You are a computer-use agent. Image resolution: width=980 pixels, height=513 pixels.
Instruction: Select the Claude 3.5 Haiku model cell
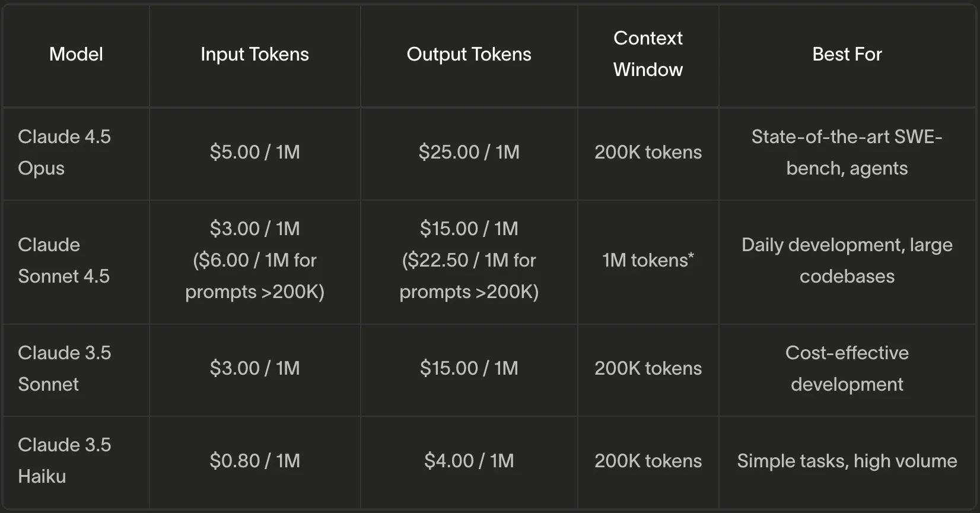pyautogui.click(x=64, y=461)
